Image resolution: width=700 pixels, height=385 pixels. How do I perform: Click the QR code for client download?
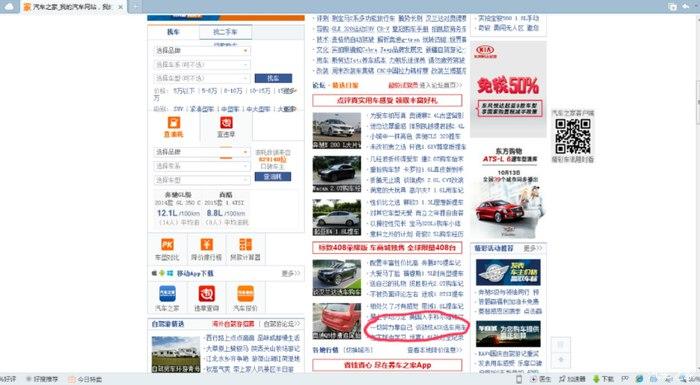point(573,136)
